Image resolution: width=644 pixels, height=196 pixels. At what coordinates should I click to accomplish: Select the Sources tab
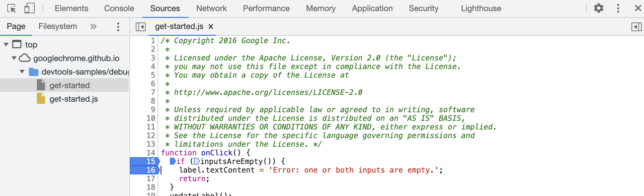(x=165, y=8)
